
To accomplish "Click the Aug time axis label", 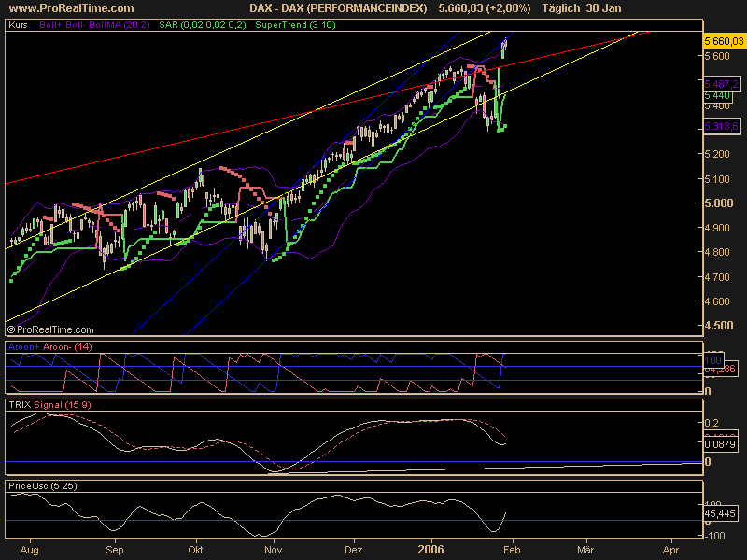I will [x=29, y=550].
